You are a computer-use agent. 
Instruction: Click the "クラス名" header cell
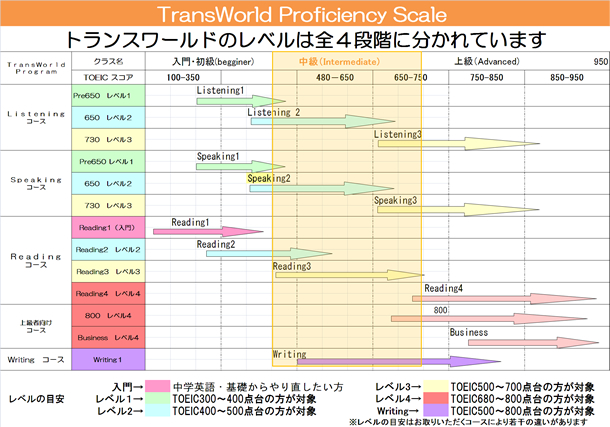coord(109,61)
